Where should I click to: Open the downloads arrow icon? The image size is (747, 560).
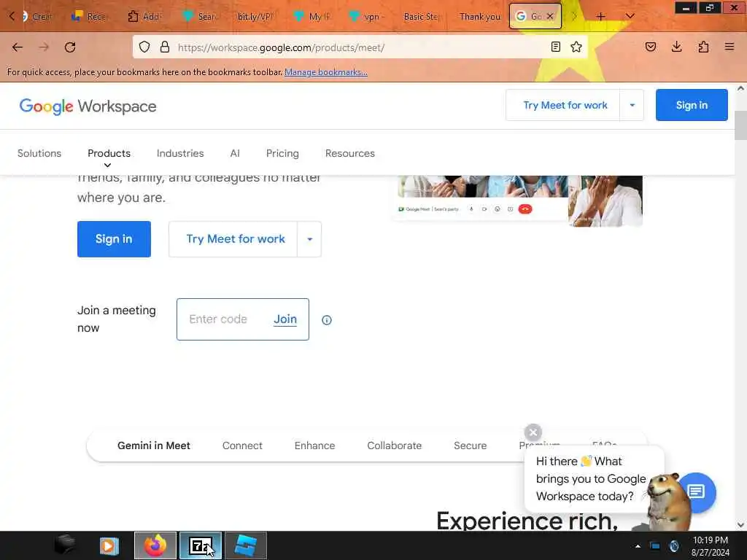coord(676,47)
